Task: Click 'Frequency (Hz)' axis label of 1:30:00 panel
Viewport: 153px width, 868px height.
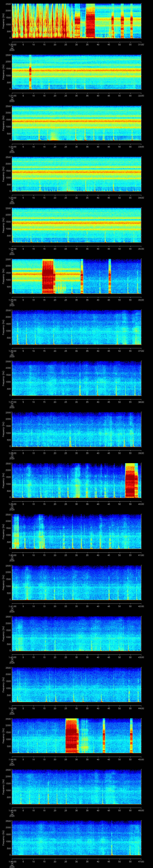Action: pyautogui.click(x=4, y=21)
